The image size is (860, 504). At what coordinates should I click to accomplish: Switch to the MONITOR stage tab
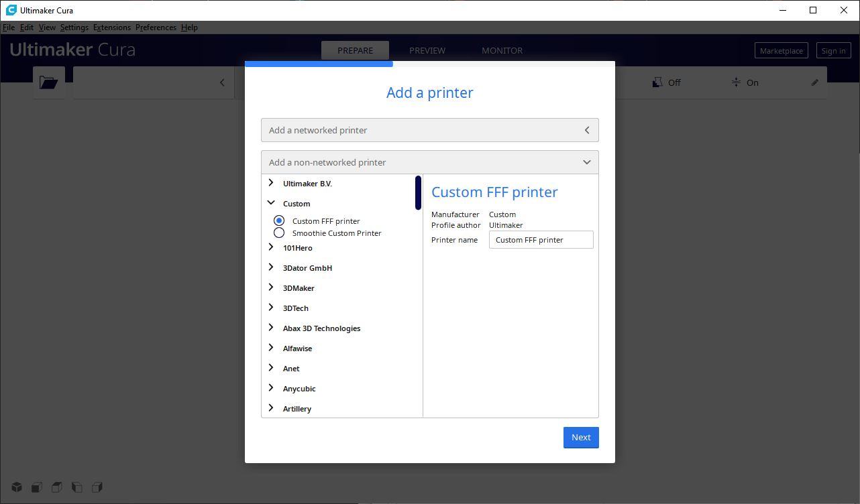(502, 50)
